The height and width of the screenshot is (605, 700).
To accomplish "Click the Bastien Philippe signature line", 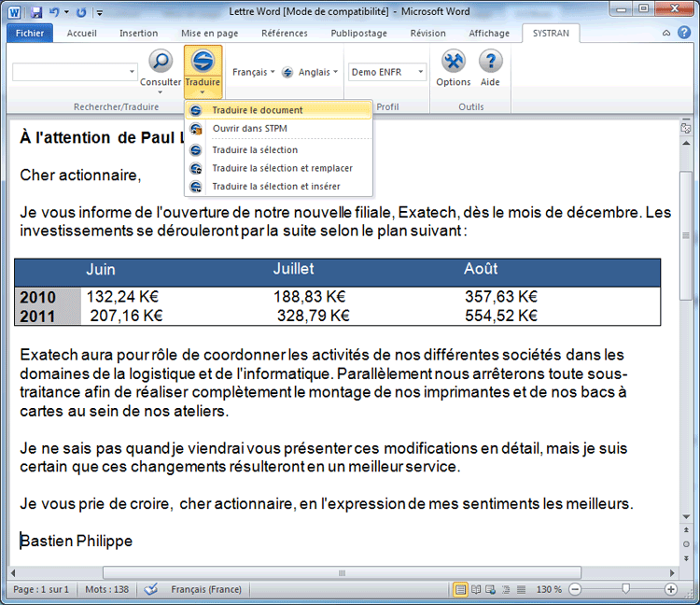I will tap(77, 542).
